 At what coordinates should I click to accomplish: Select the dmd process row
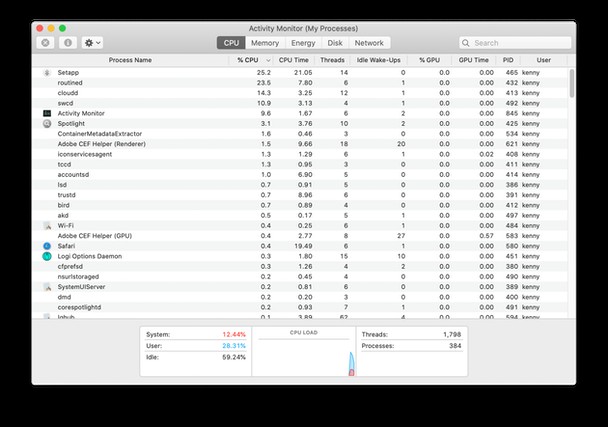[x=300, y=297]
